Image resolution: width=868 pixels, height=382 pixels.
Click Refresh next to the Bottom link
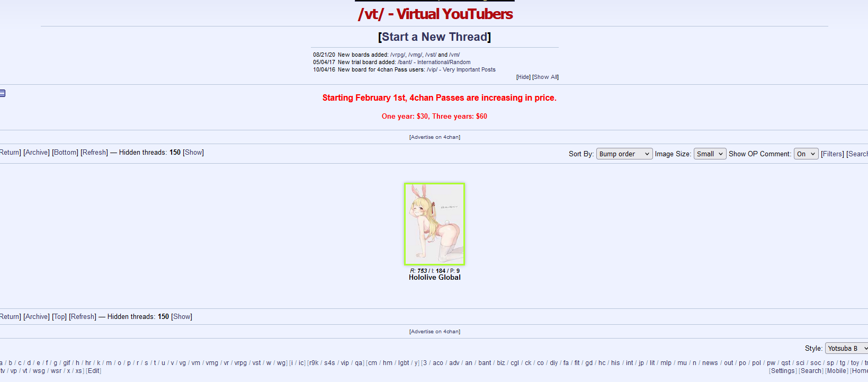tap(94, 153)
